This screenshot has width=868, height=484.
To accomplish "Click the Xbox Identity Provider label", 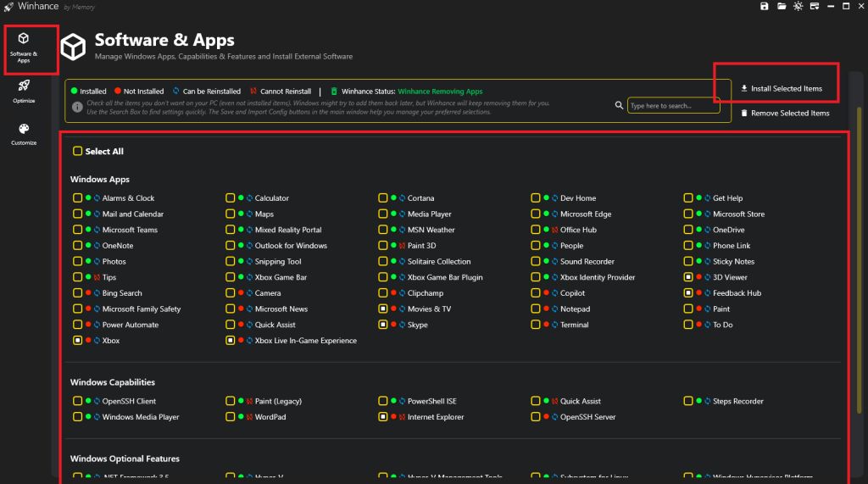I will (x=598, y=277).
